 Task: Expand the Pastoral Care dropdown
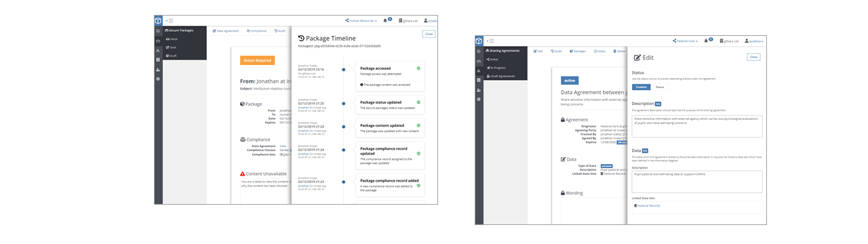(685, 41)
